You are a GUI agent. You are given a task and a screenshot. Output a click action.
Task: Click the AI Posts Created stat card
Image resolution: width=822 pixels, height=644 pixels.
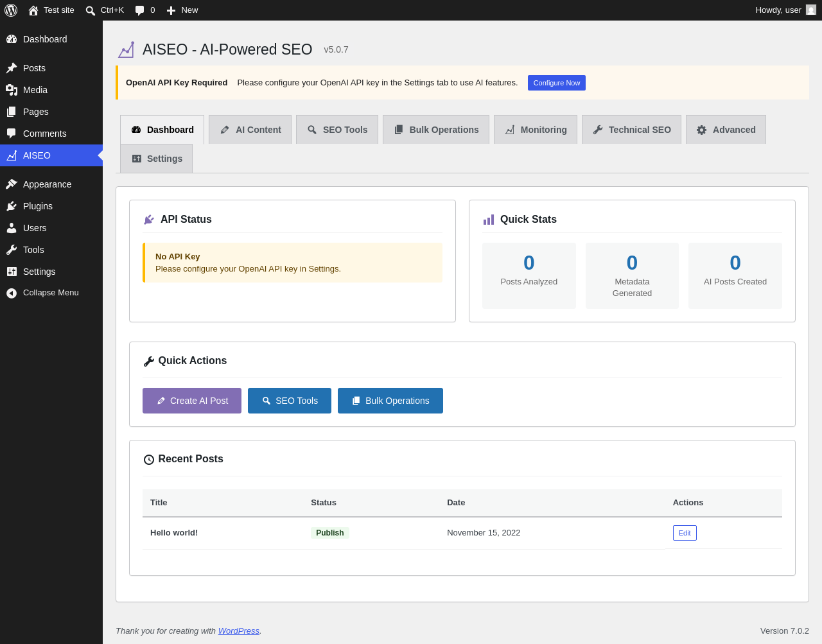[x=735, y=275]
